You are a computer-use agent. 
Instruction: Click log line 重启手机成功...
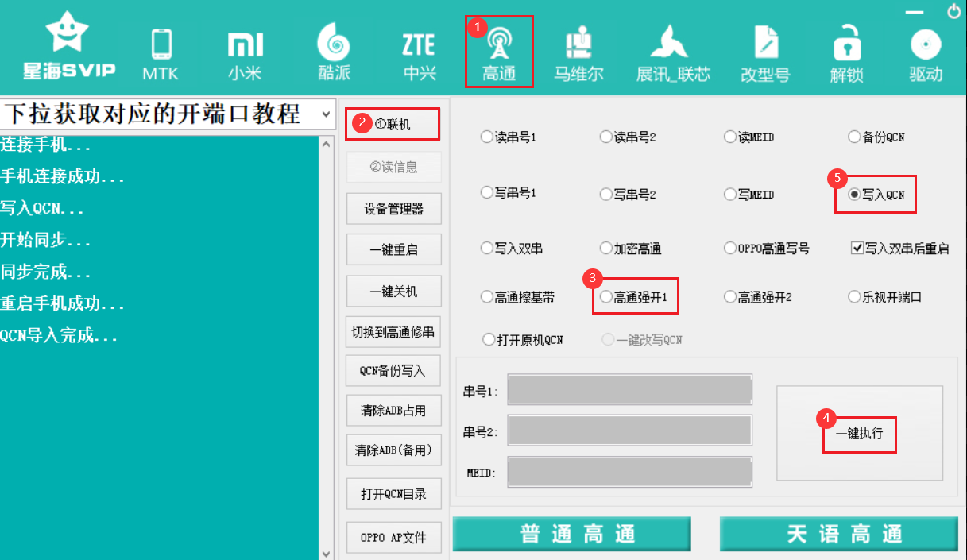point(62,304)
